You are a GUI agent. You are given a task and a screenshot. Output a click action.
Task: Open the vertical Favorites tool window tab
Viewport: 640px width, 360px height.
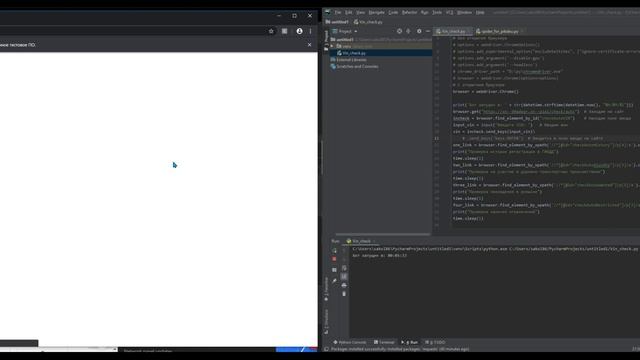click(x=326, y=289)
